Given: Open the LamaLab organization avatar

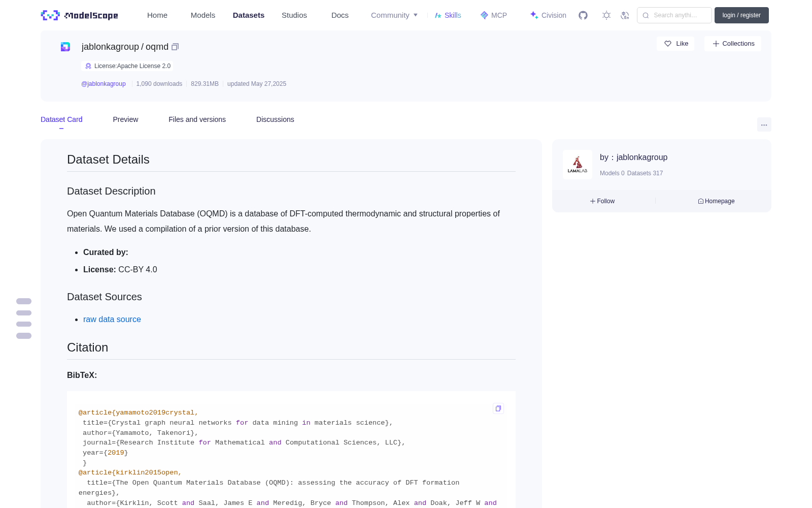Looking at the screenshot, I should pos(578,165).
